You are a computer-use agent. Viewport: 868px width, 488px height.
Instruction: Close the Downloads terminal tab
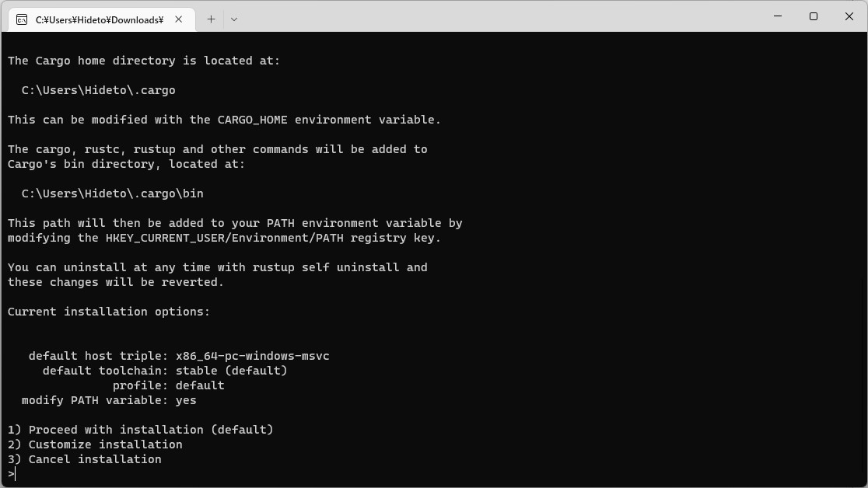[x=179, y=19]
